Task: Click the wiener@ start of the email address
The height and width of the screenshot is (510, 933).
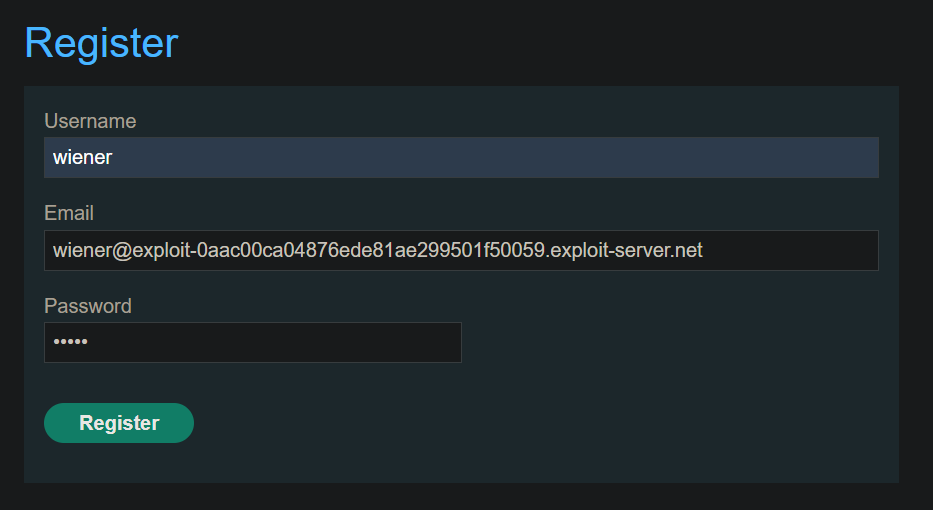Action: [92, 251]
